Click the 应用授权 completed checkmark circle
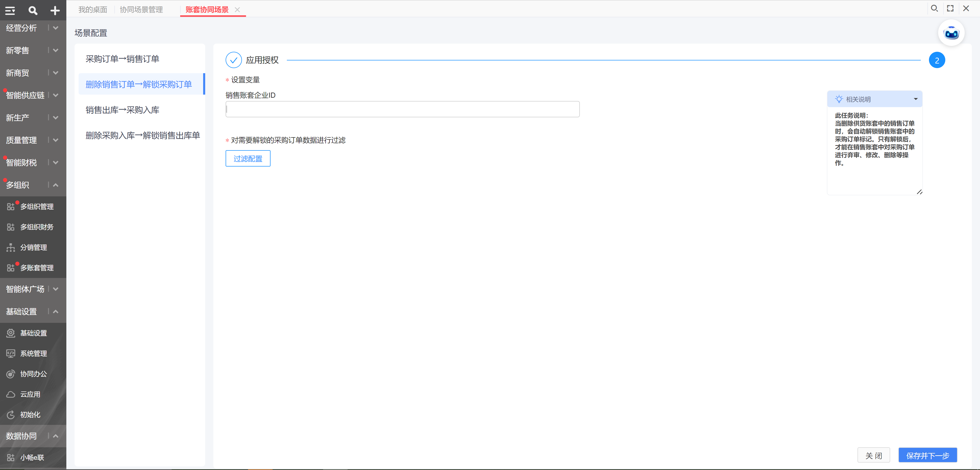 click(x=234, y=60)
